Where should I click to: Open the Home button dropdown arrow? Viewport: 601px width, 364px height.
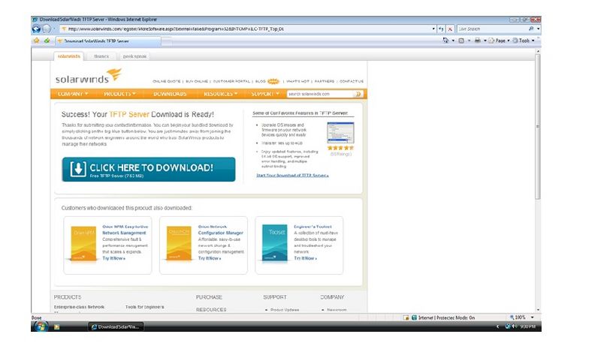coord(453,41)
